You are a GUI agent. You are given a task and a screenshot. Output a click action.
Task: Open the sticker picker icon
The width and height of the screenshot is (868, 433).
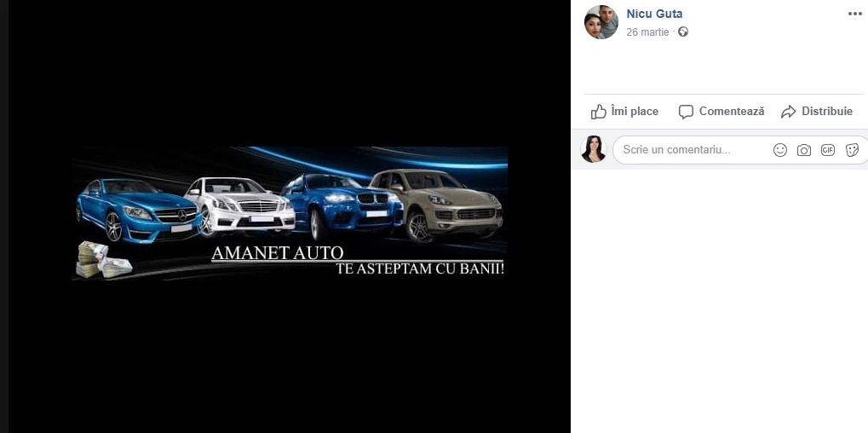click(x=852, y=150)
